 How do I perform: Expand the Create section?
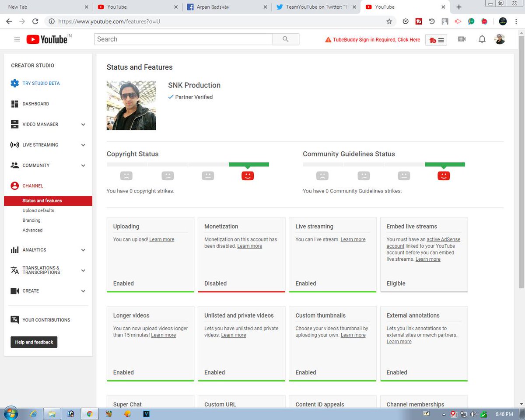83,291
